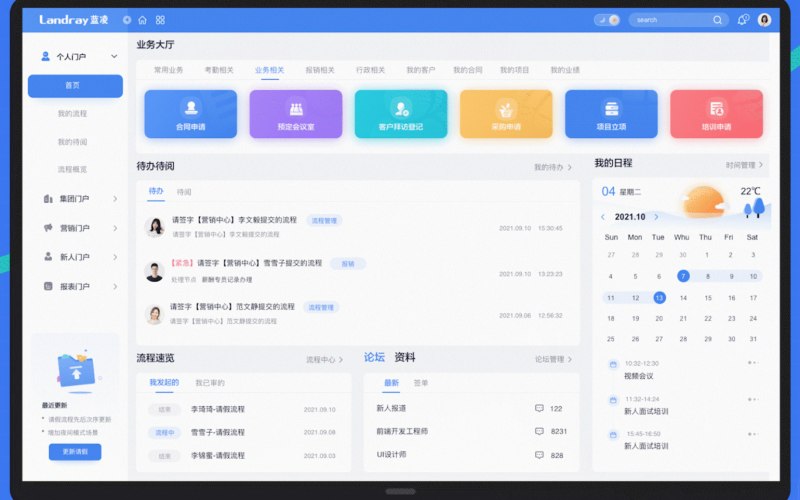
Task: Switch to the 我的项目 tab
Action: [x=514, y=70]
